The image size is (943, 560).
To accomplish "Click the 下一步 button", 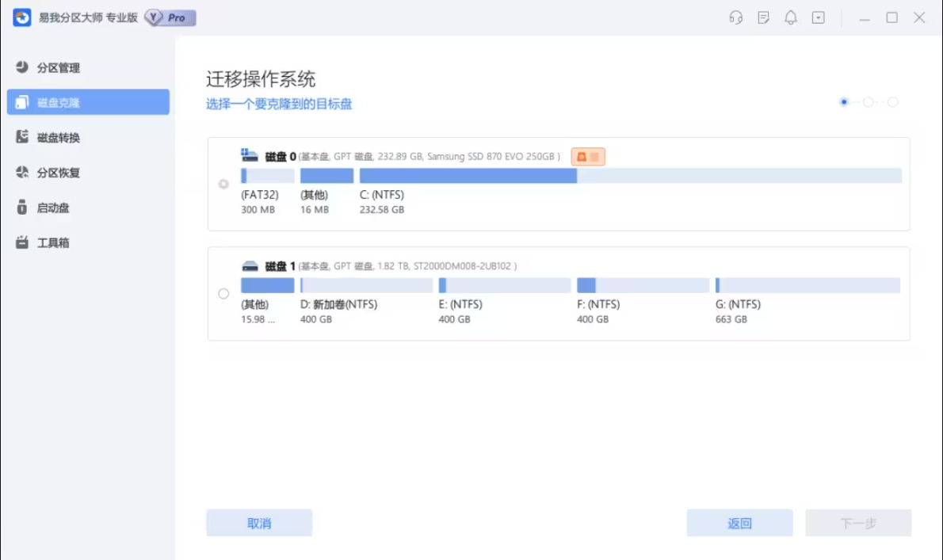I will click(858, 523).
